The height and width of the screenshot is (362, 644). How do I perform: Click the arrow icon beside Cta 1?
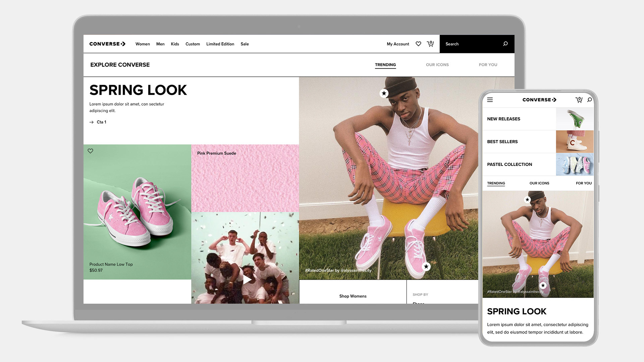tap(92, 122)
